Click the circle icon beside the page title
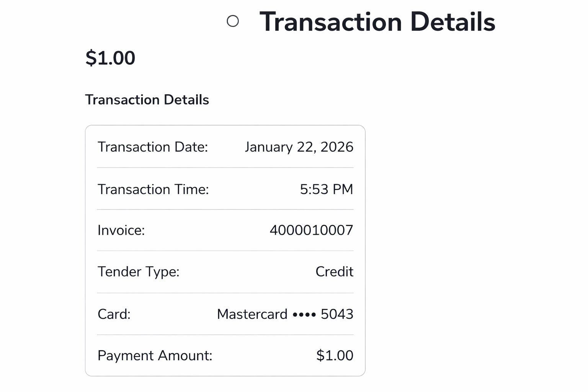 (233, 21)
